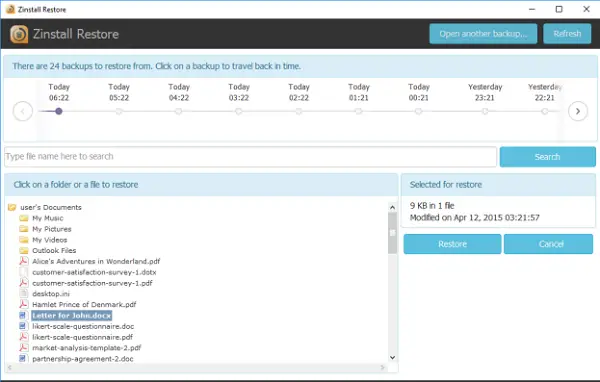The height and width of the screenshot is (382, 600).
Task: Select "Alice's Adventures in Wonderland.pdf" file name
Action: coord(96,261)
